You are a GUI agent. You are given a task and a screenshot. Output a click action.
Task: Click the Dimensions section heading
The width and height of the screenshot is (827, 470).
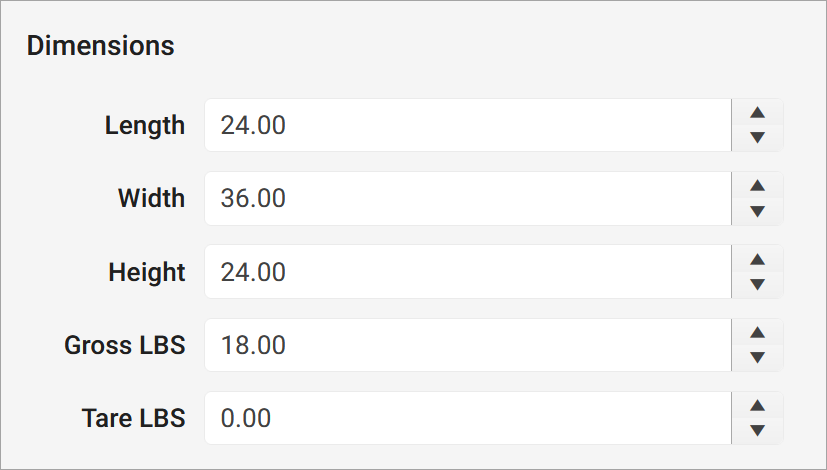click(x=100, y=45)
